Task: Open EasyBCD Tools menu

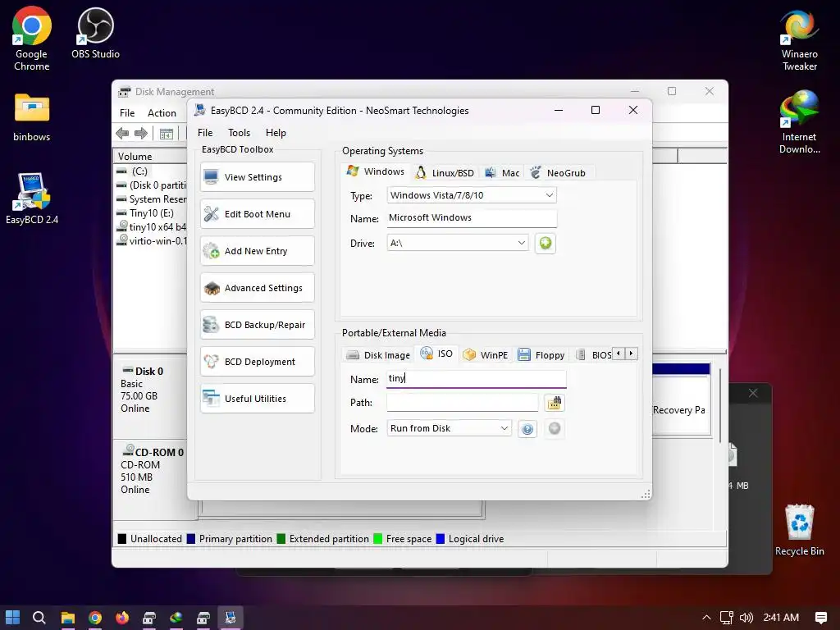Action: (239, 133)
